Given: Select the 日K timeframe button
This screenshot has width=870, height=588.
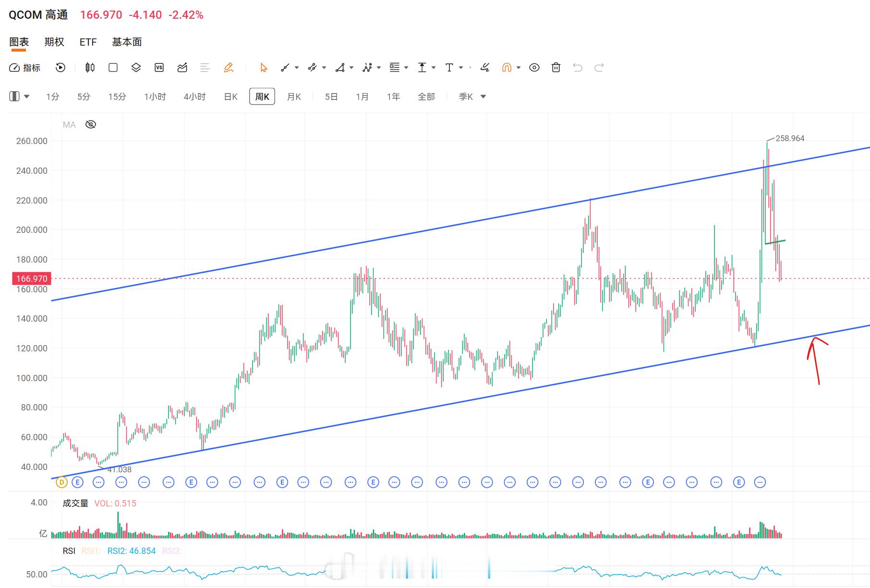Looking at the screenshot, I should (x=231, y=97).
